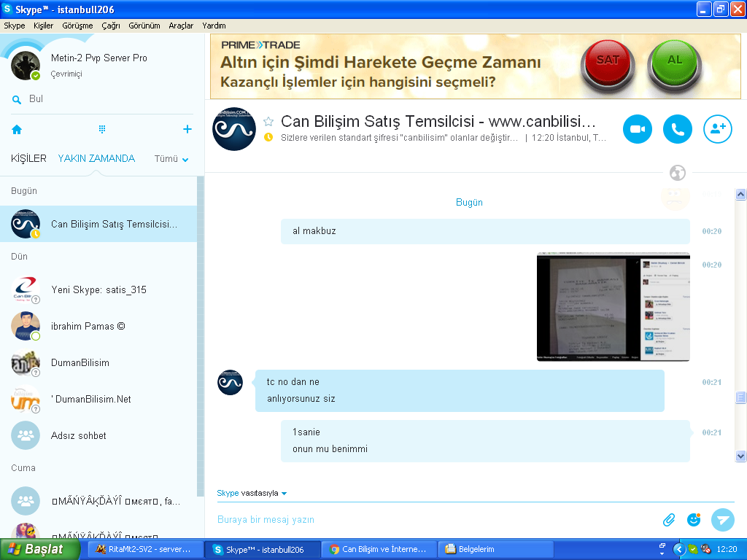This screenshot has height=560, width=747.
Task: Click the plus icon to add contact
Action: tap(187, 129)
